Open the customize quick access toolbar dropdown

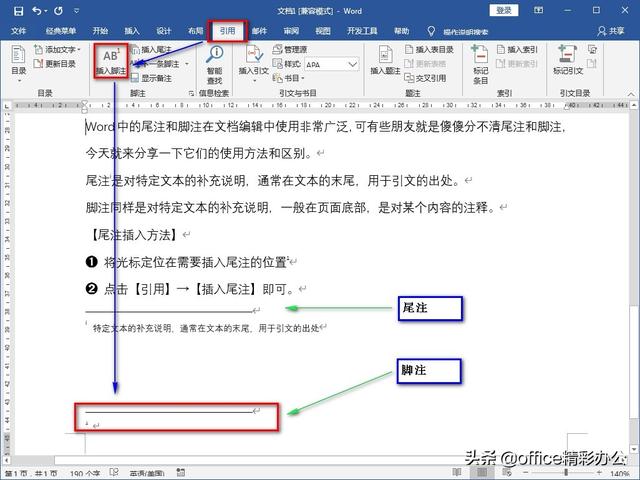coord(76,11)
